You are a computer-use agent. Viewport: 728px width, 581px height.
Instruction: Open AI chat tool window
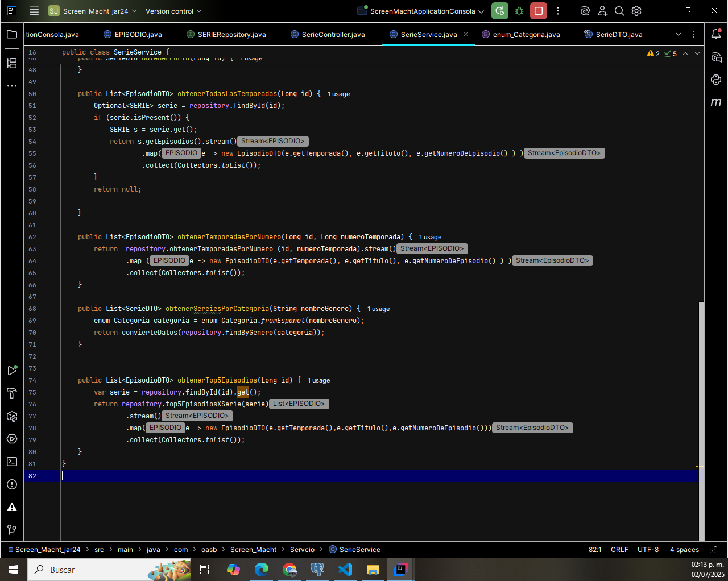[x=716, y=57]
